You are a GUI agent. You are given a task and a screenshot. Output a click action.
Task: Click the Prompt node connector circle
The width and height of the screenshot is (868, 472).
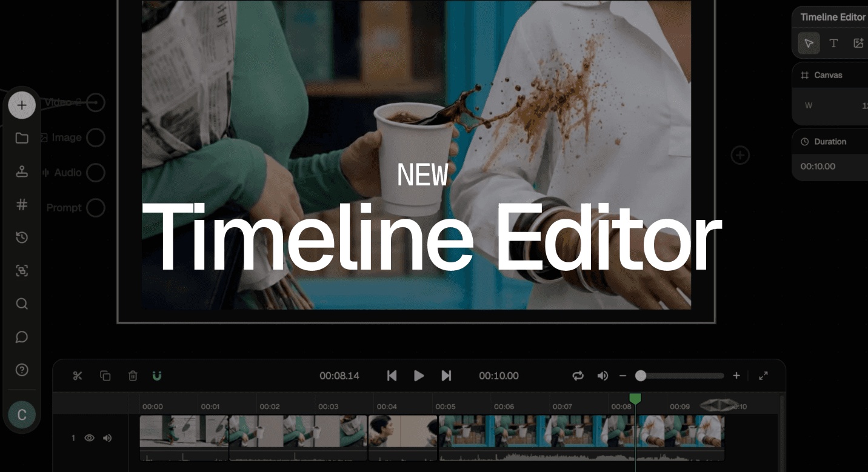point(95,208)
